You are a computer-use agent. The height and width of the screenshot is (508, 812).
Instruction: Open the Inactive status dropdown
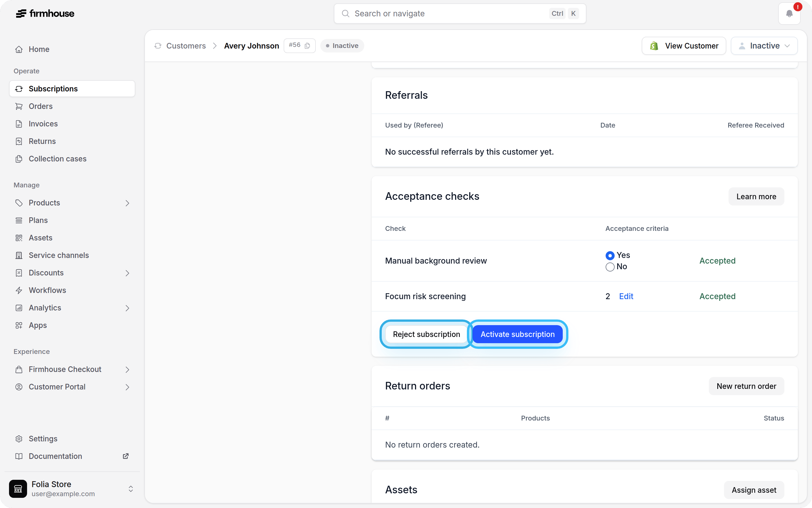[x=764, y=46]
